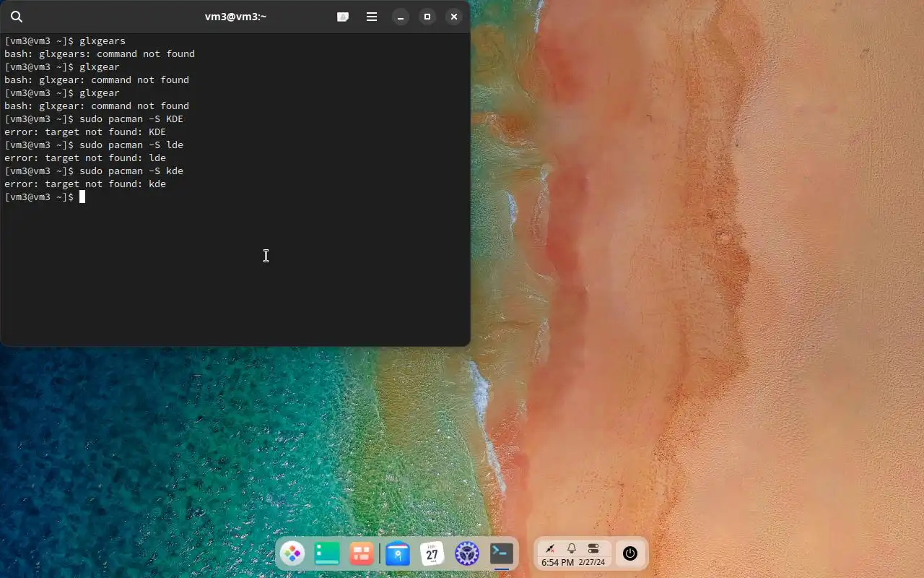The height and width of the screenshot is (578, 924).
Task: Open quick settings toggles tray icon
Action: [x=593, y=549]
